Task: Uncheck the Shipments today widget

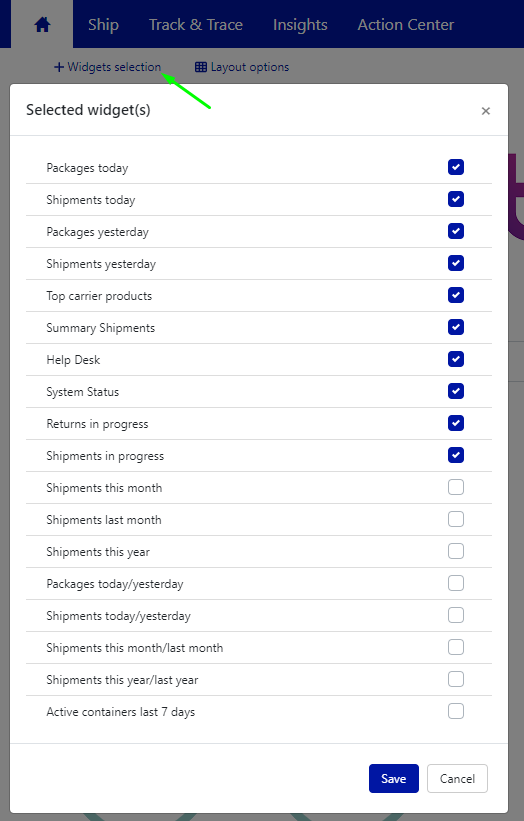Action: [x=456, y=199]
